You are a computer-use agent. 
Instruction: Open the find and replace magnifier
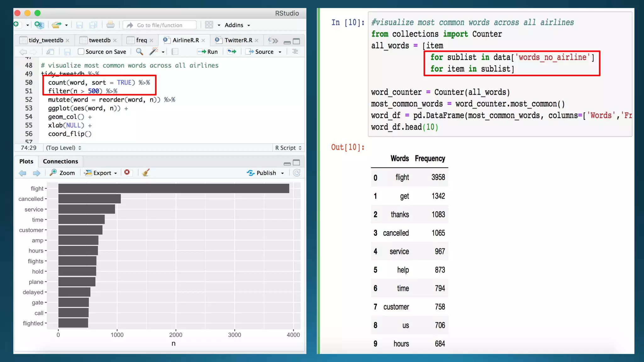click(140, 52)
